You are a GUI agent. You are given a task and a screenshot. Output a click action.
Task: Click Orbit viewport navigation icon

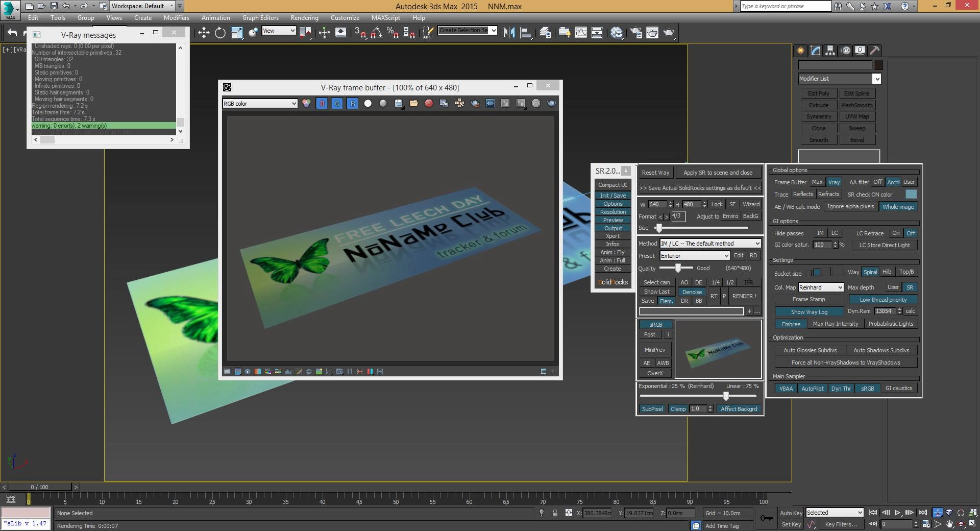(x=961, y=524)
